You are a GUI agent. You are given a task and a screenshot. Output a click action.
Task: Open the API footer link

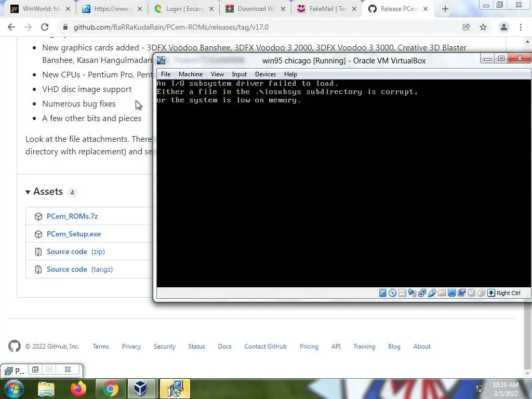pos(336,347)
